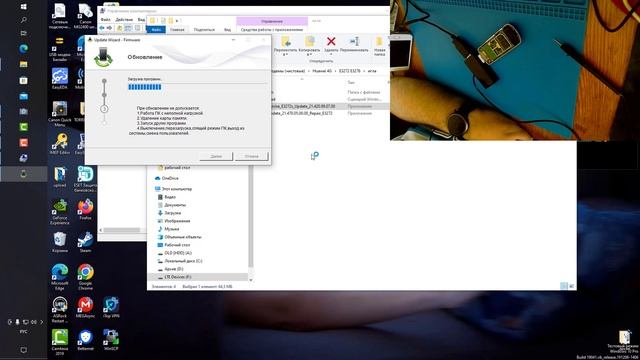This screenshot has width=640, height=360.
Task: Click the РУС language indicator
Action: (x=24, y=332)
